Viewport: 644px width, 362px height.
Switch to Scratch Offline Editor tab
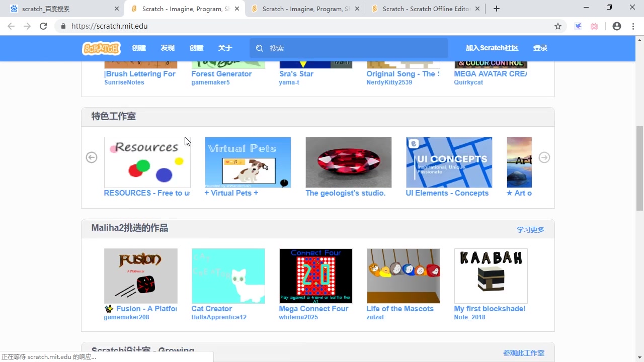click(x=426, y=9)
